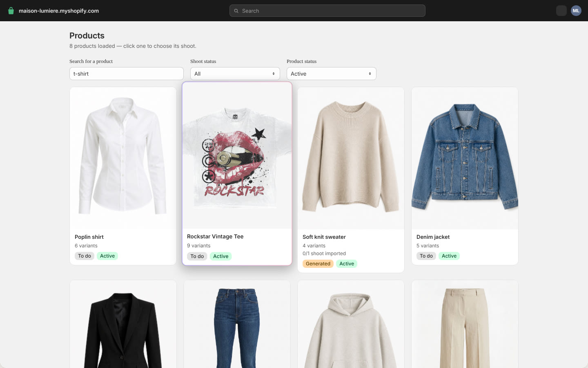This screenshot has height=368, width=588.
Task: Select the Soft knit sweater image
Action: point(351,158)
